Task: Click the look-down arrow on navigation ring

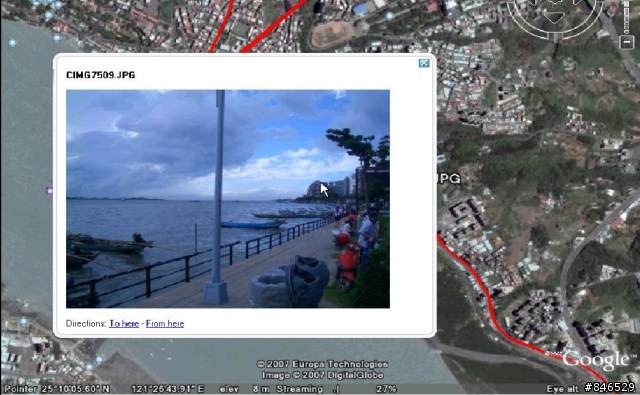Action: pos(554,17)
